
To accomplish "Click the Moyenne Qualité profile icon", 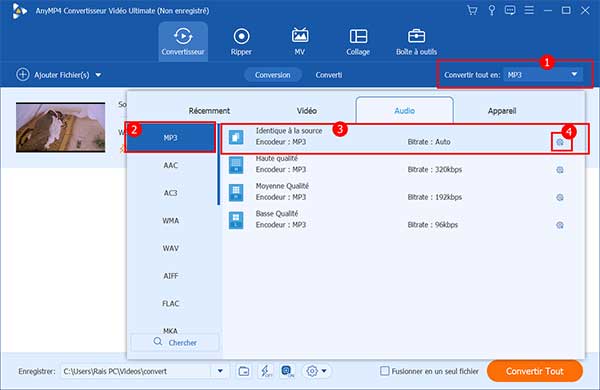I will [x=236, y=192].
